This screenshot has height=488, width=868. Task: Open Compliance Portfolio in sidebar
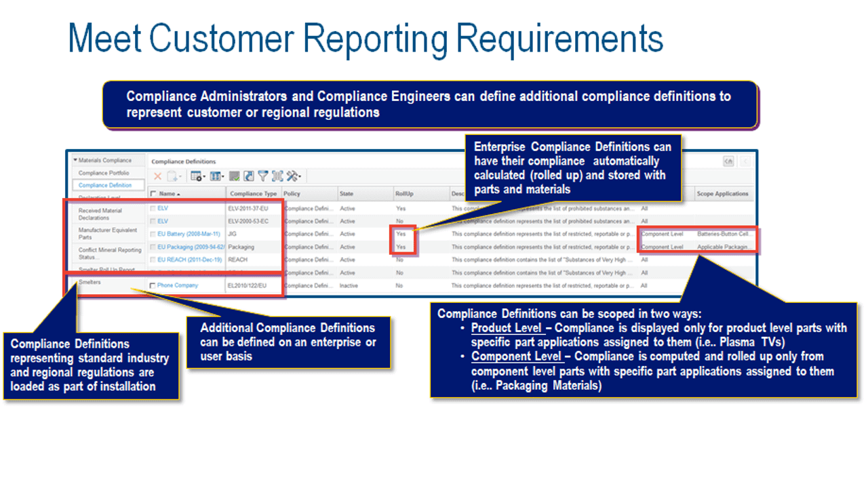(103, 173)
